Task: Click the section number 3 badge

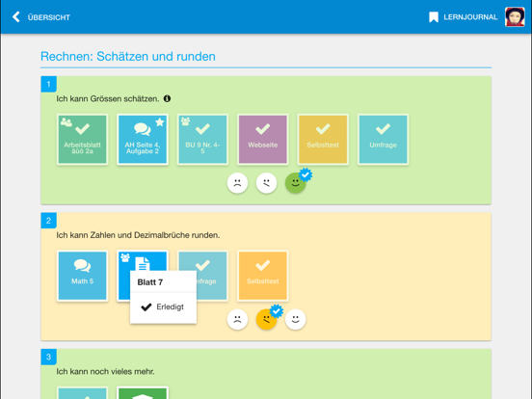Action: [x=48, y=357]
